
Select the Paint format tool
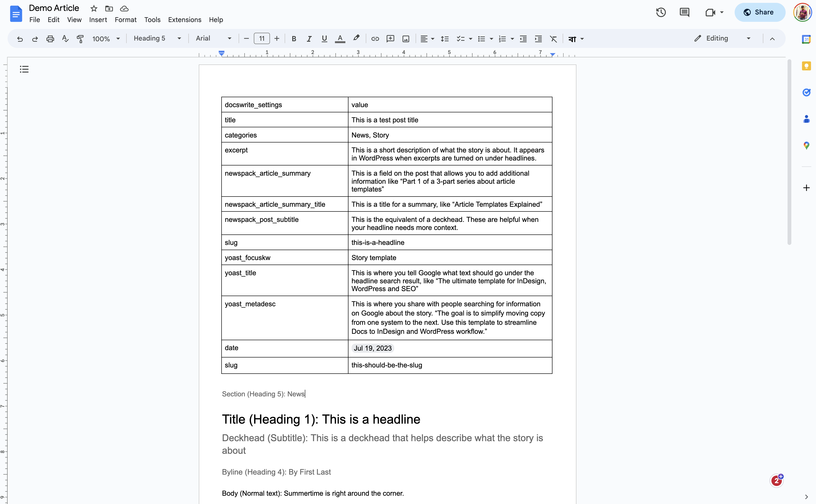click(x=80, y=38)
